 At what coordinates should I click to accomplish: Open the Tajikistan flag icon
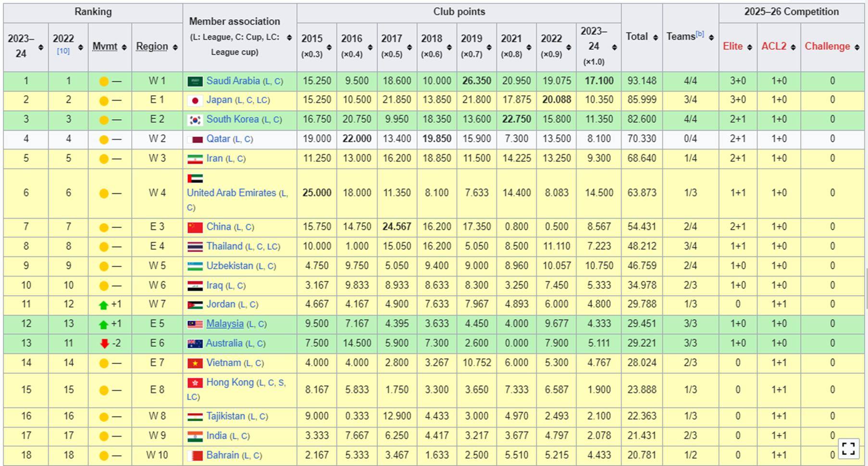(x=195, y=416)
